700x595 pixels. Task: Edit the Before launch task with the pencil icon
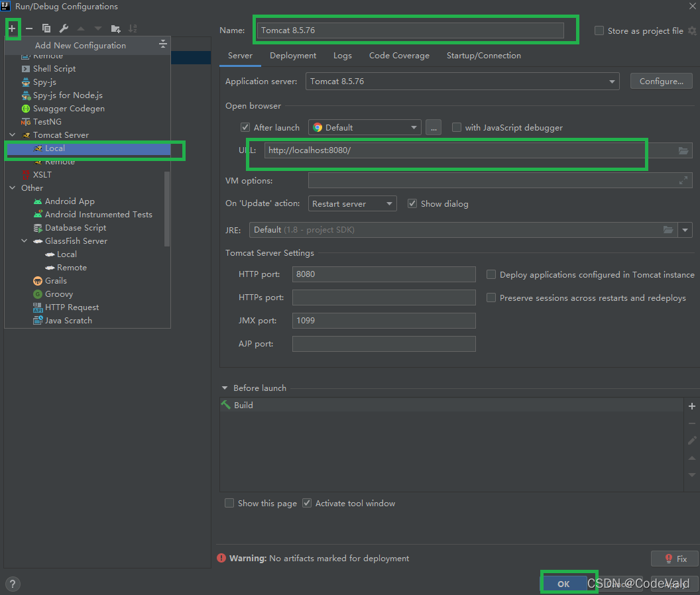point(691,441)
